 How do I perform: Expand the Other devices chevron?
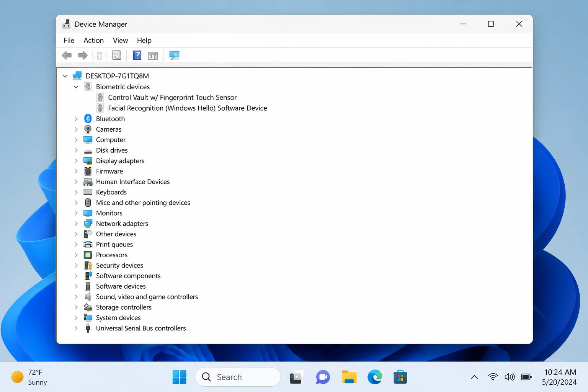click(x=76, y=234)
